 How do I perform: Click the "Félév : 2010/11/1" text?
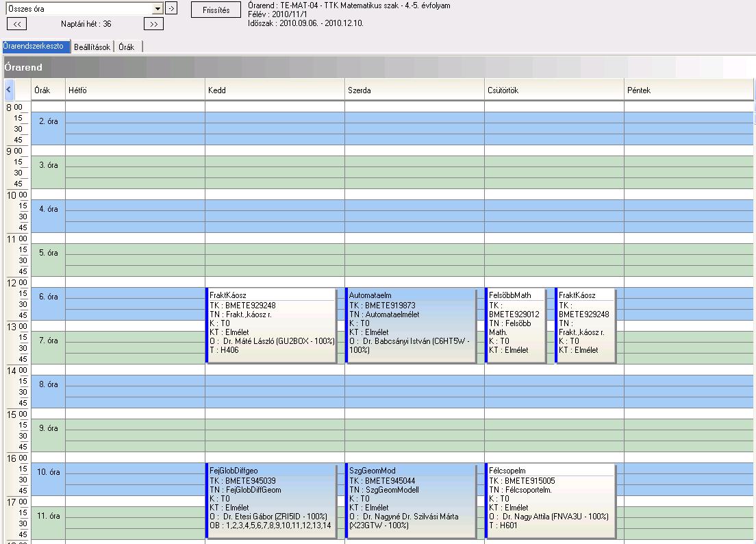point(277,14)
